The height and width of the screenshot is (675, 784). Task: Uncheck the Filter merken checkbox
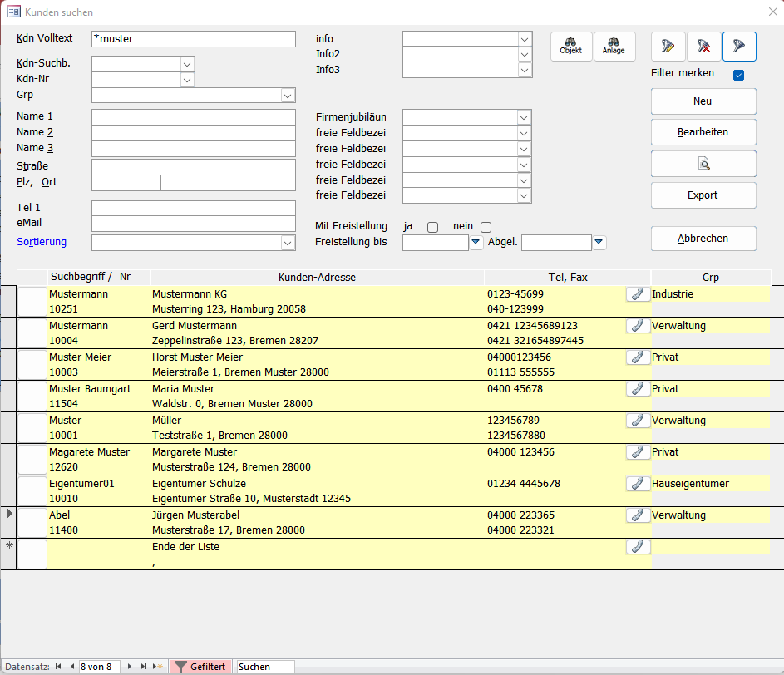[738, 75]
